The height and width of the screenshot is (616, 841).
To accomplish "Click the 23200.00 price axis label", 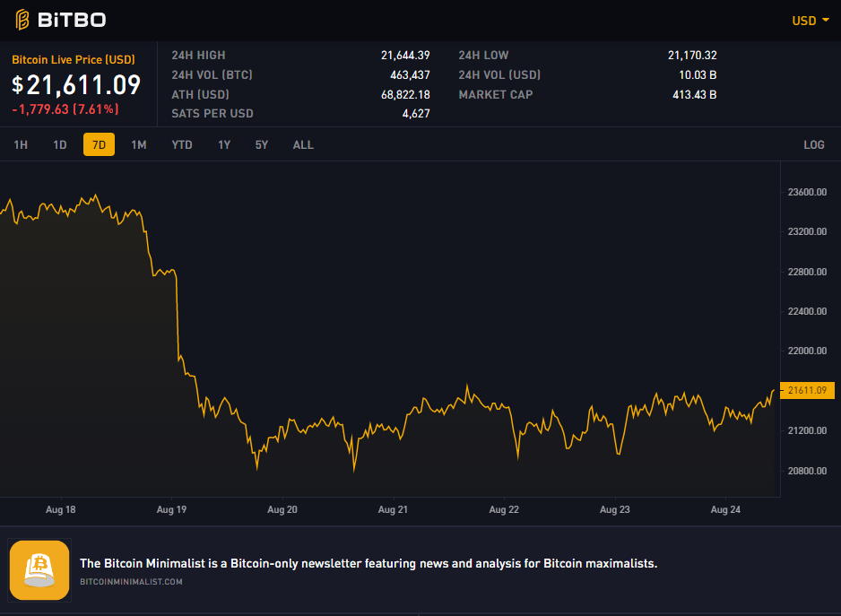I will pyautogui.click(x=807, y=232).
